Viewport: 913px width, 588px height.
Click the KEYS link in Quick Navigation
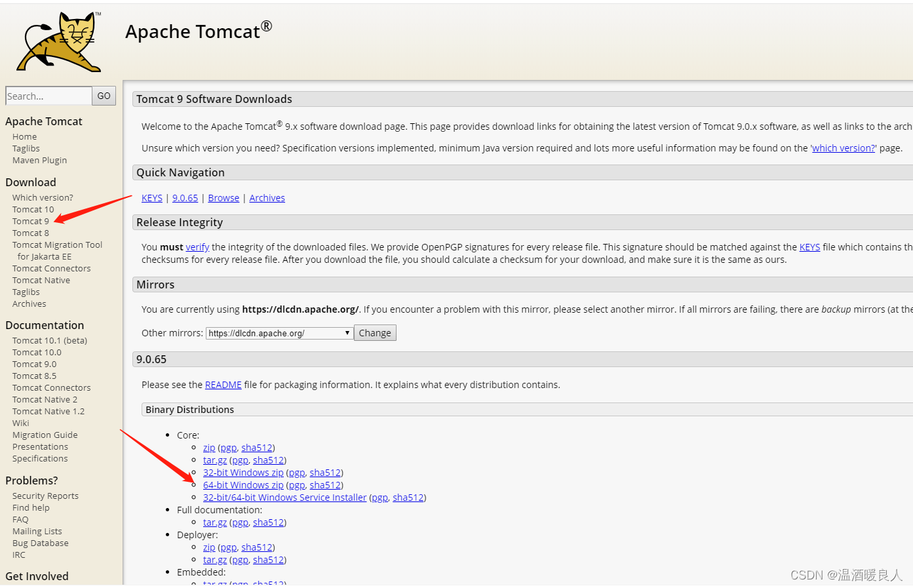coord(152,198)
